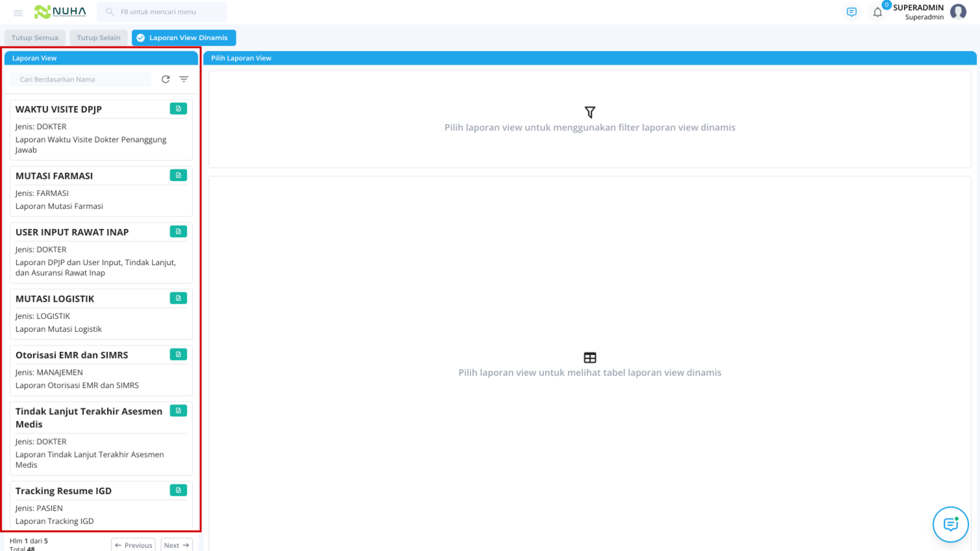This screenshot has height=551, width=980.
Task: Refresh the Laporan View list
Action: pos(165,79)
